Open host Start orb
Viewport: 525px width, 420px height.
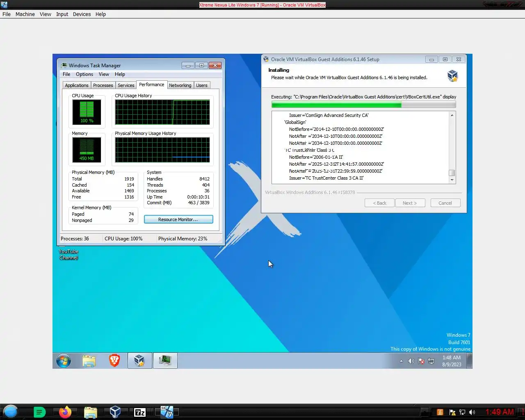point(11,412)
